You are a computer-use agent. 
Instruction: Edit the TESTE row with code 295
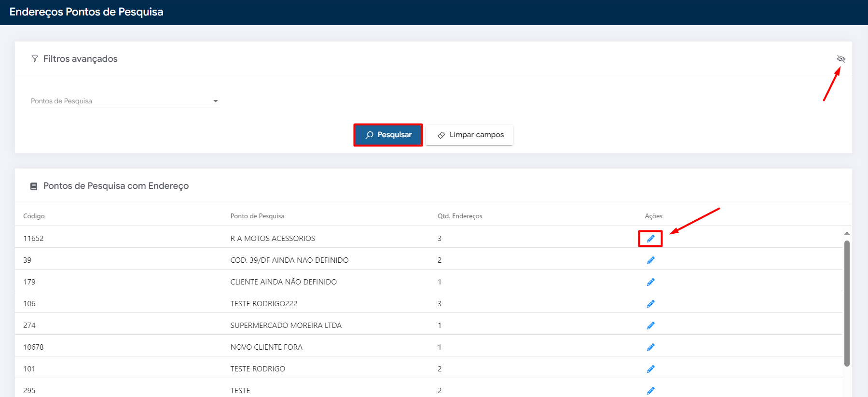(650, 390)
